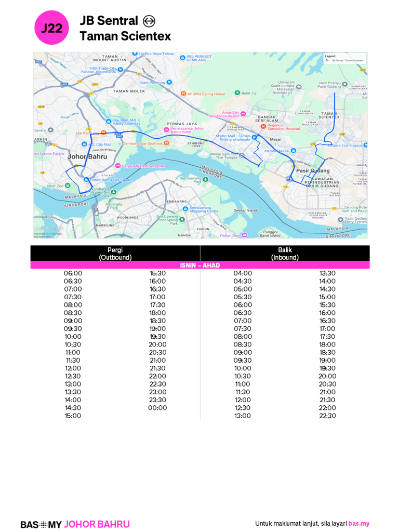Select the Ah Wha Eating House restaurant pin
Screen dimensions: 399x532
click(183, 94)
